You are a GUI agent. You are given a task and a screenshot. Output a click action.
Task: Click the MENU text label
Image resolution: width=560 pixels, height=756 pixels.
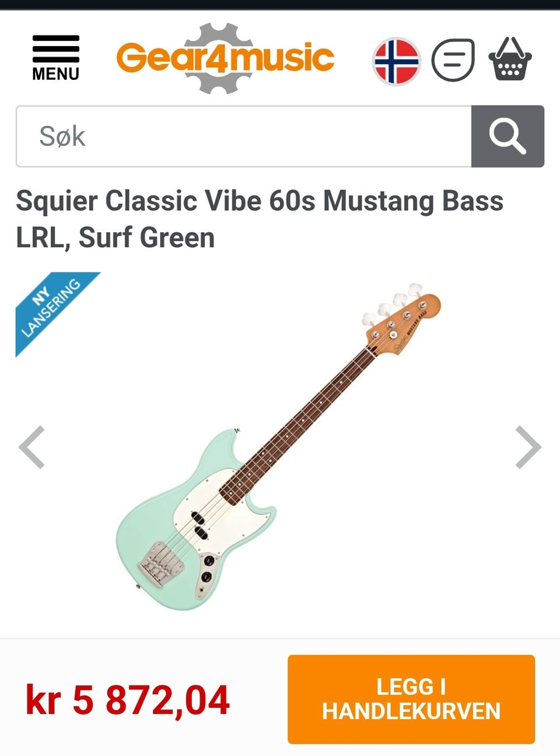point(55,74)
